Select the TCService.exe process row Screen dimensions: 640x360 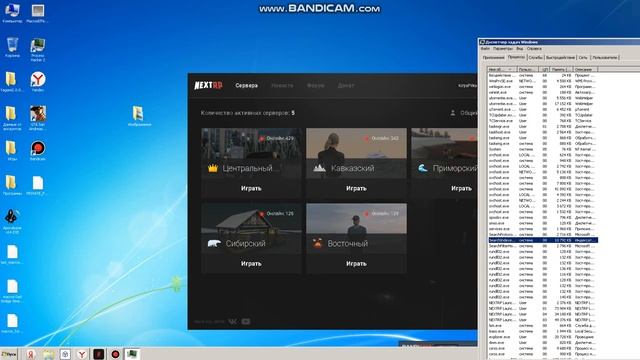(x=543, y=121)
